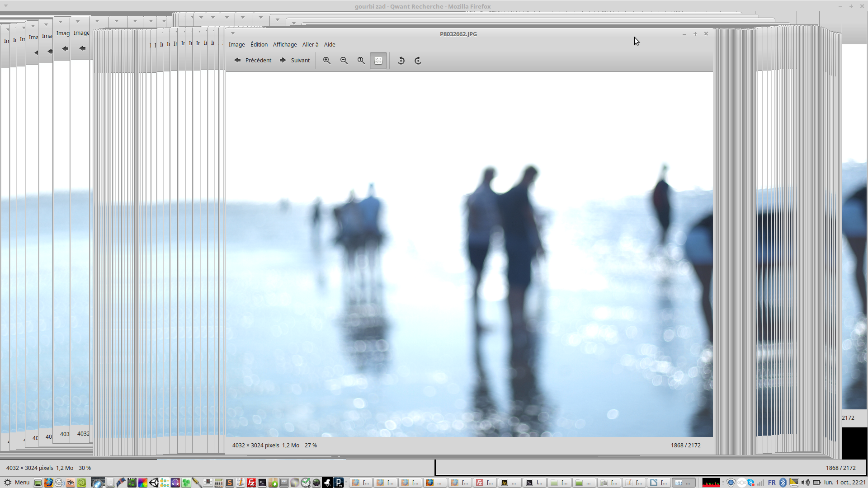This screenshot has height=488, width=868.
Task: Click the blurred beach photo
Action: pos(469,254)
